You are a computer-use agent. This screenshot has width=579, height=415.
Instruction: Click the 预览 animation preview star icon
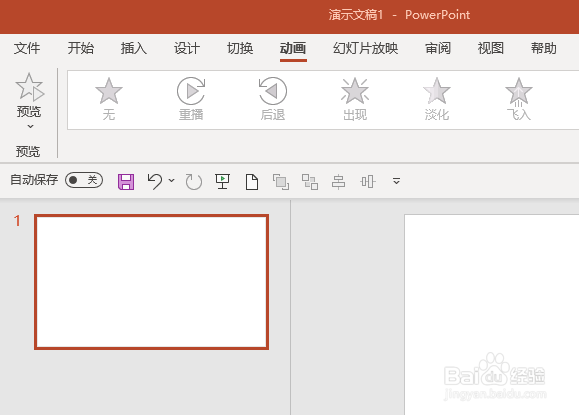point(30,87)
